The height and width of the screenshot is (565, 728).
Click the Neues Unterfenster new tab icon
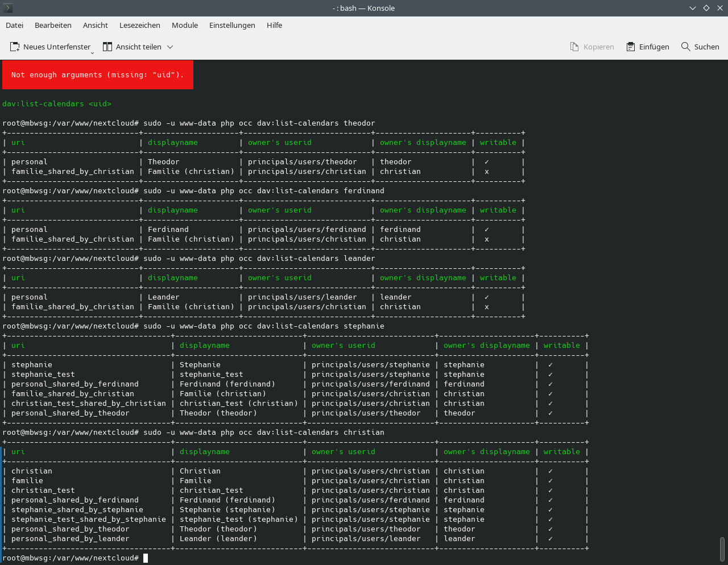click(x=15, y=47)
